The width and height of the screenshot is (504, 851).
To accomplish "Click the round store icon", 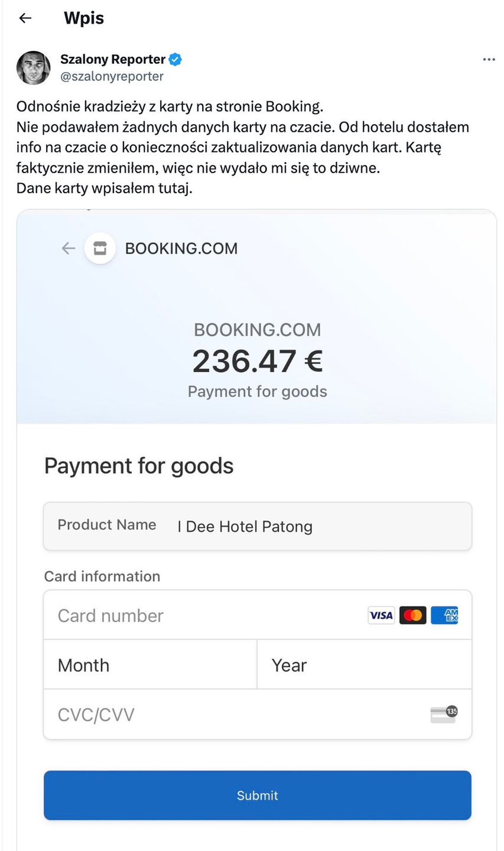I will pos(100,248).
